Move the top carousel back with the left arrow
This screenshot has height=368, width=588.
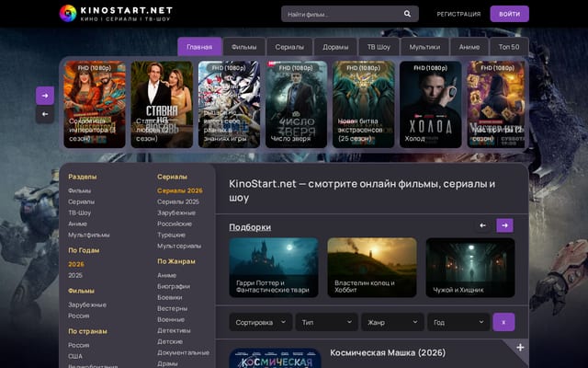pos(45,114)
